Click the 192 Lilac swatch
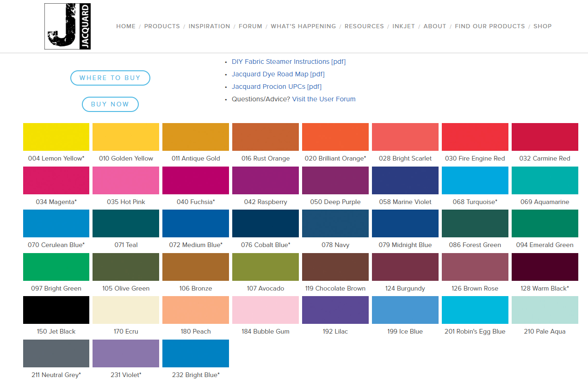 click(x=335, y=310)
